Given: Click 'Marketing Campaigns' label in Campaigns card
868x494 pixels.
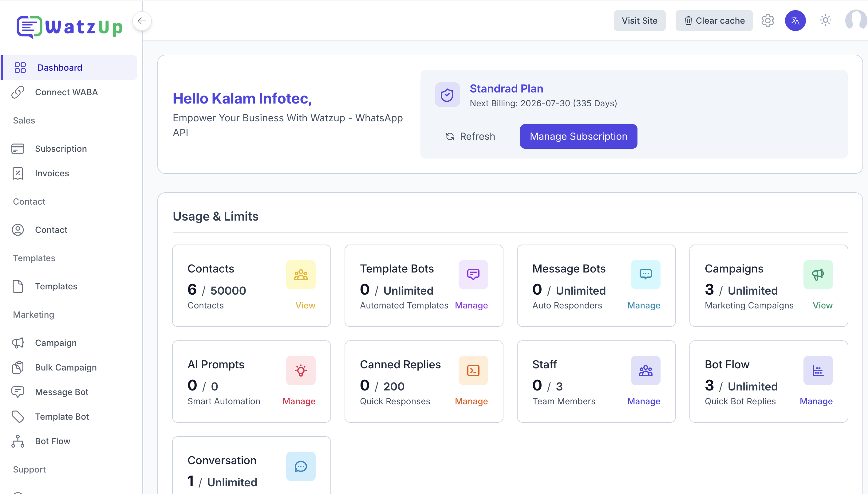Looking at the screenshot, I should tap(749, 305).
